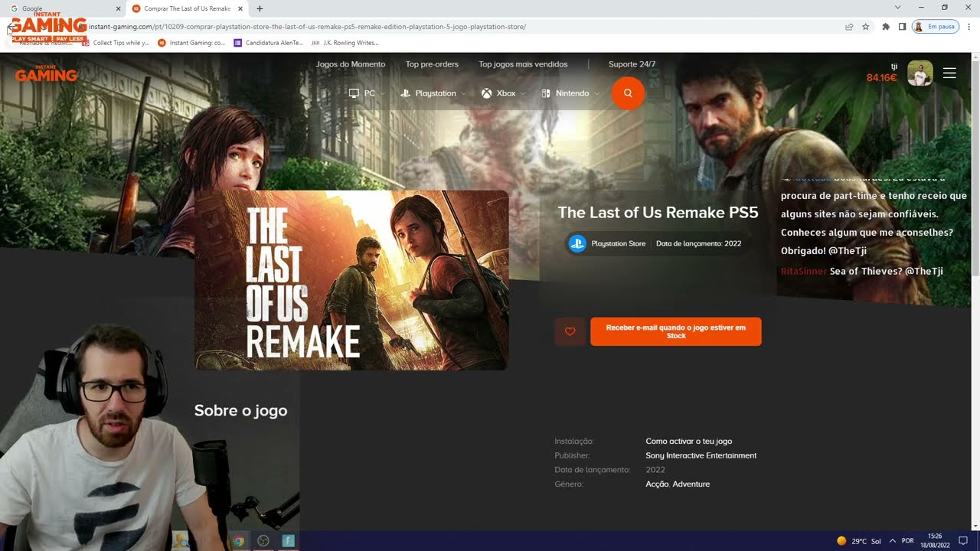Share this page via the share icon
The image size is (980, 551).
[849, 27]
